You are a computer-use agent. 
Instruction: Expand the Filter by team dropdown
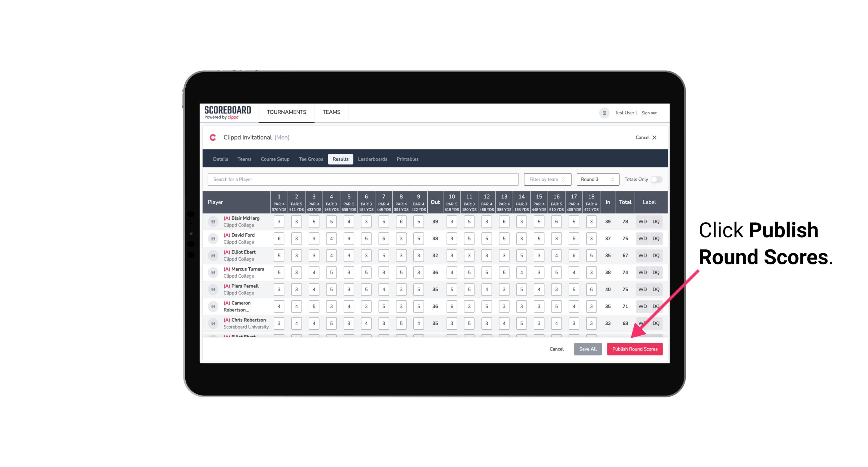pyautogui.click(x=547, y=179)
